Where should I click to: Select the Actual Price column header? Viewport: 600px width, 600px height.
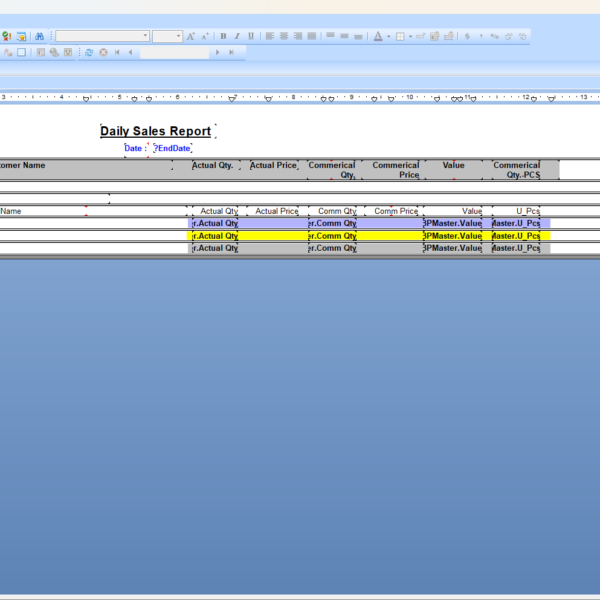pos(274,165)
